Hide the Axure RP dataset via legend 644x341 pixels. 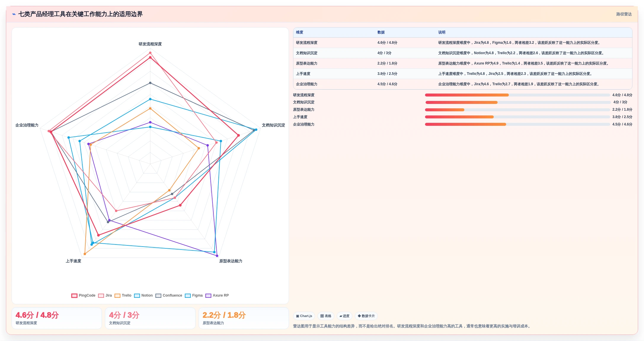click(208, 295)
